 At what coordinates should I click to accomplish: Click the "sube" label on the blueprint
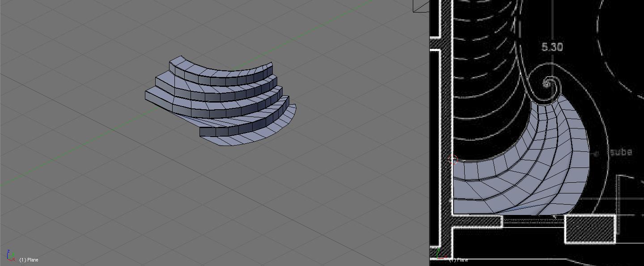pyautogui.click(x=621, y=152)
